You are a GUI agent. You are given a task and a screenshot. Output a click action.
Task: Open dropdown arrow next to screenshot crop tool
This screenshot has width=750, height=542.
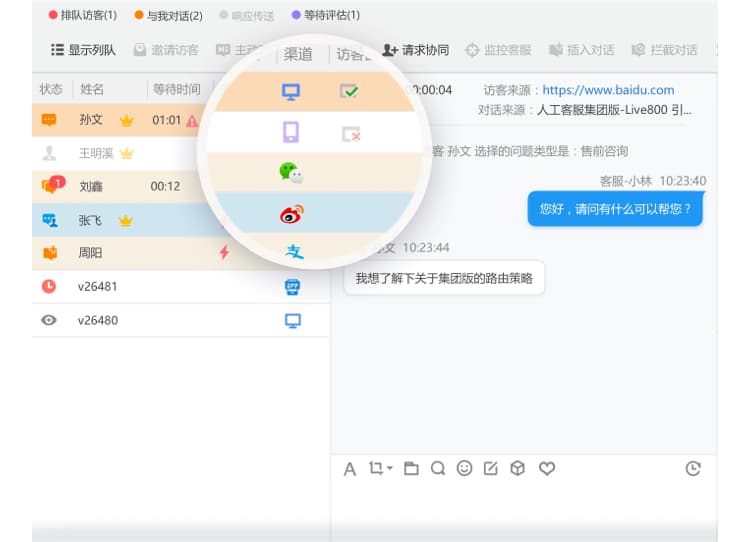tap(389, 468)
